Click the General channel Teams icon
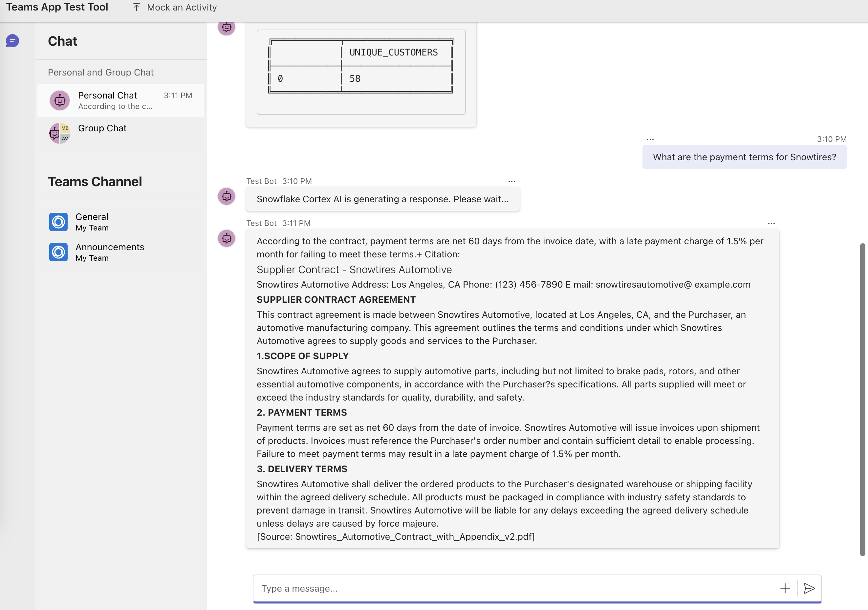Screen dimensions: 868x610 (x=58, y=222)
